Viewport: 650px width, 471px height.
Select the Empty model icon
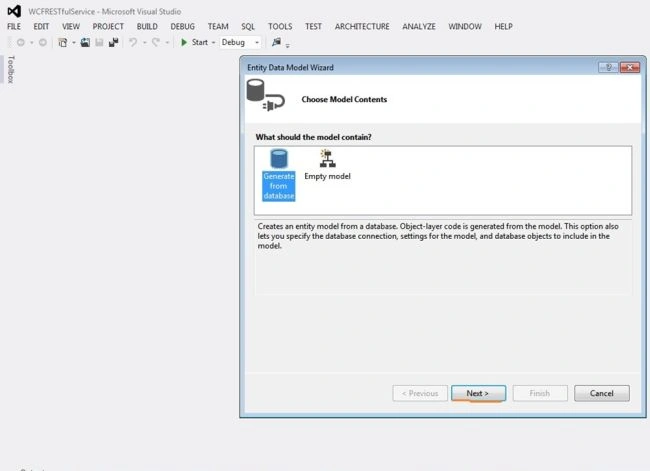(327, 158)
